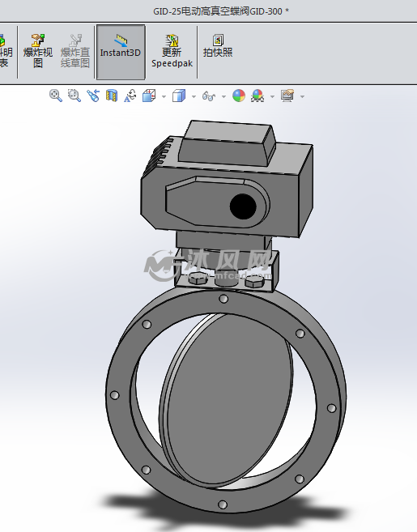417x532 pixels.
Task: Toggle the Instant3D button
Action: [x=121, y=52]
